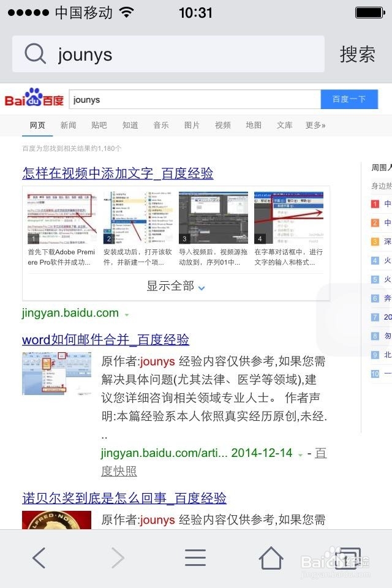Open result 诺贝尔奖到底是怎么回事_百度经验
This screenshot has height=588, width=392.
[x=124, y=499]
